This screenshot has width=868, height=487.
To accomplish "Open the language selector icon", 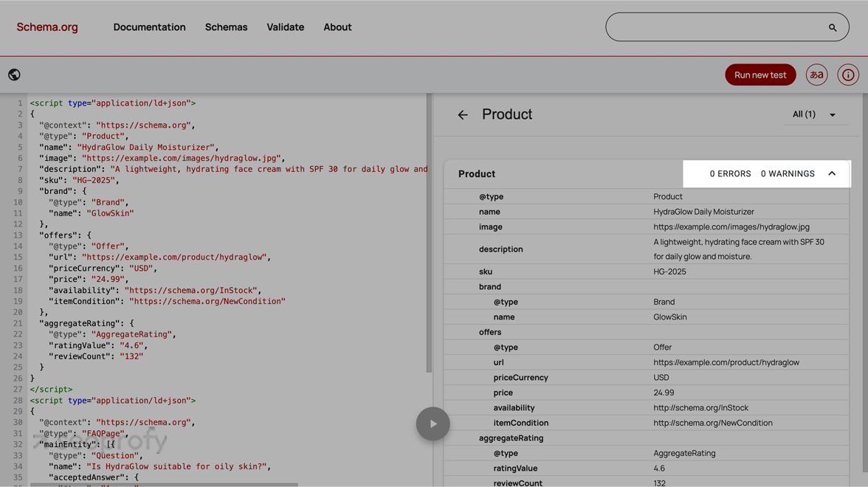I will point(816,75).
